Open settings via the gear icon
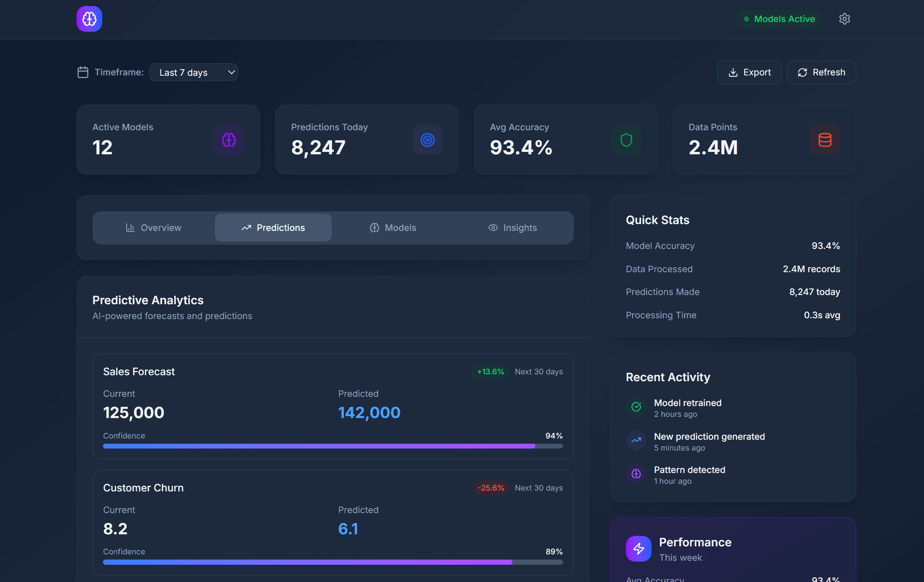This screenshot has width=924, height=582. pyautogui.click(x=844, y=19)
